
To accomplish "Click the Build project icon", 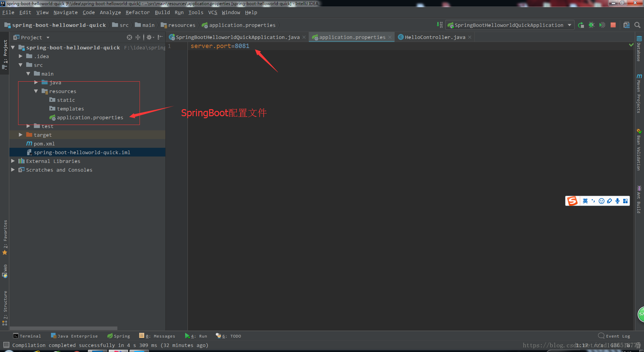I will pyautogui.click(x=440, y=25).
